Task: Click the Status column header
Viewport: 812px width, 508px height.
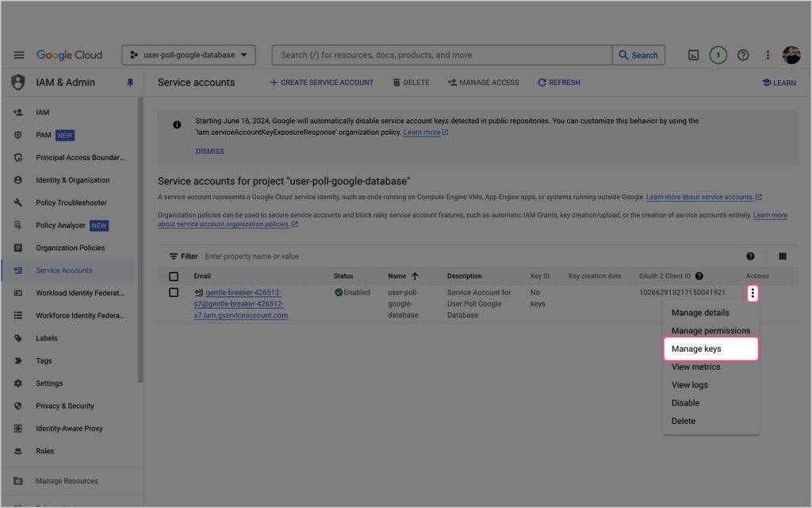Action: (343, 276)
